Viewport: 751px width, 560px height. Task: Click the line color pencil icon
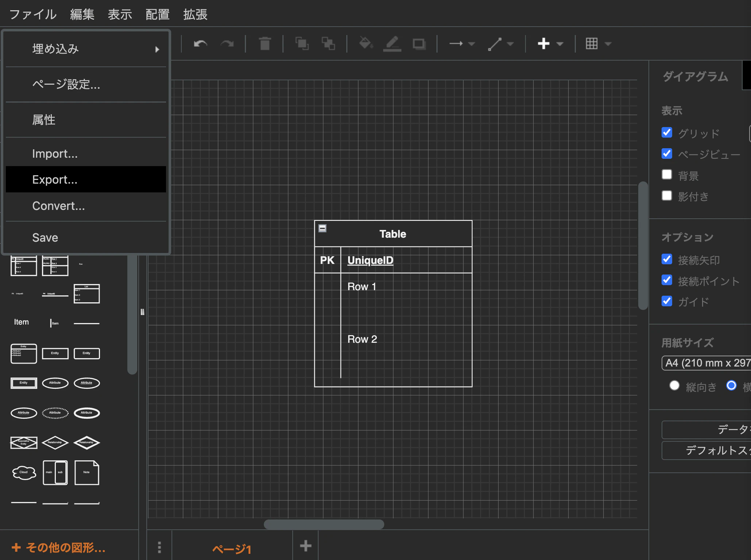click(x=392, y=44)
